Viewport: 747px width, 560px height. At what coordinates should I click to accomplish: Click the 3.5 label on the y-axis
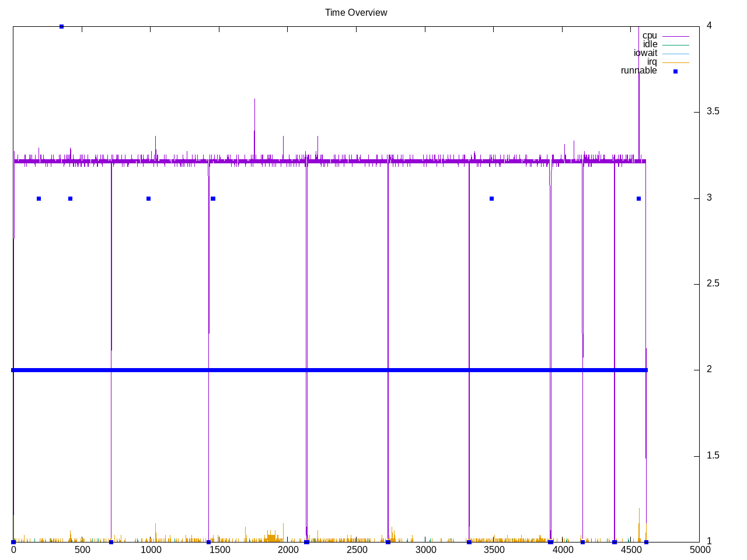coord(713,111)
